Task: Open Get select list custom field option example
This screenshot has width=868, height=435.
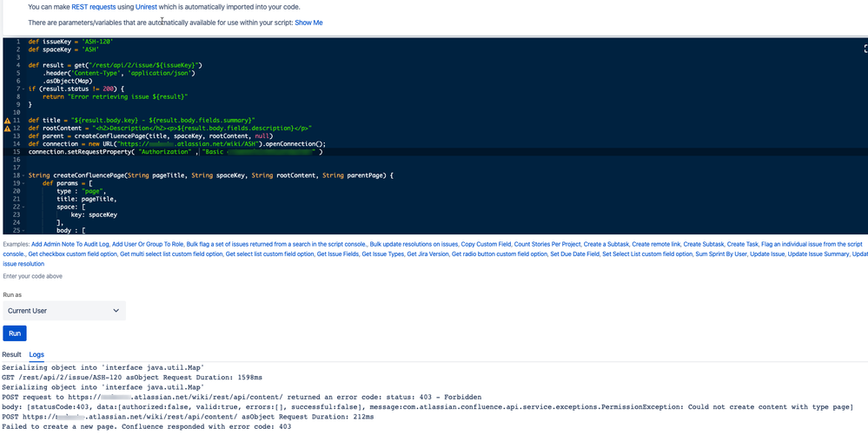Action: click(269, 254)
